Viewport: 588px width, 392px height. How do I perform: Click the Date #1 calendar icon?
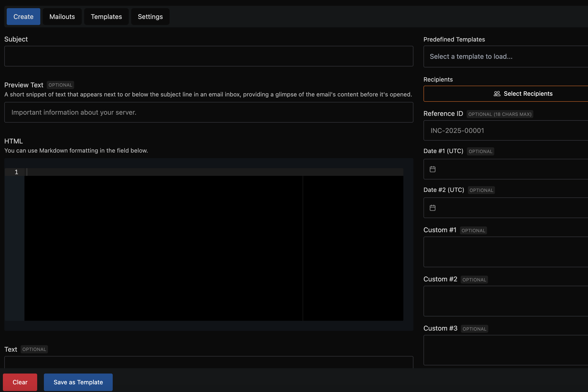pyautogui.click(x=433, y=169)
